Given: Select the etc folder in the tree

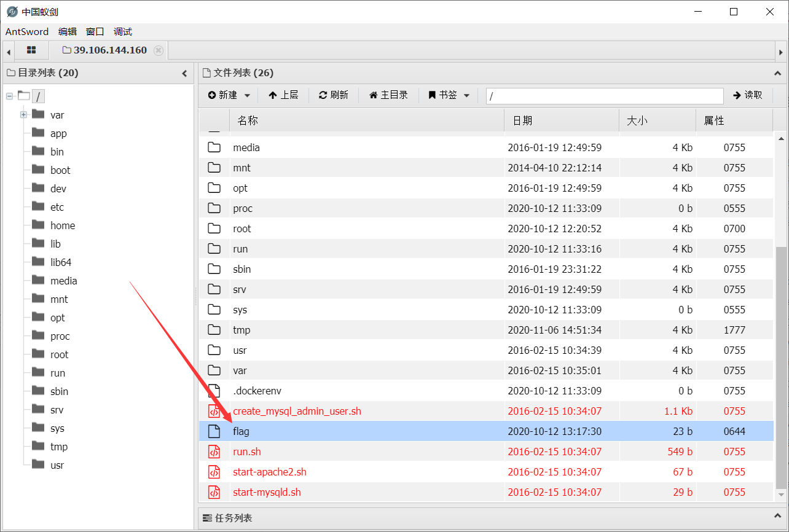Looking at the screenshot, I should pyautogui.click(x=57, y=207).
